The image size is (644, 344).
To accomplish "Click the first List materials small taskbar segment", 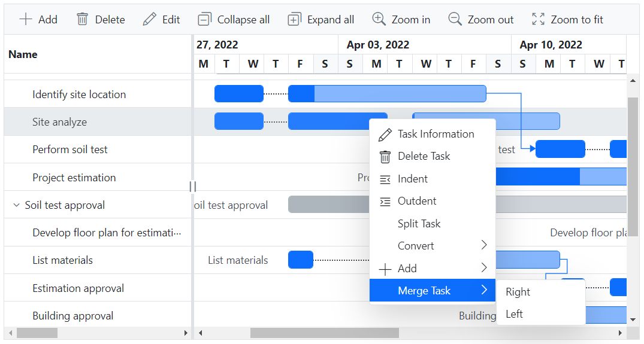I will (x=301, y=260).
